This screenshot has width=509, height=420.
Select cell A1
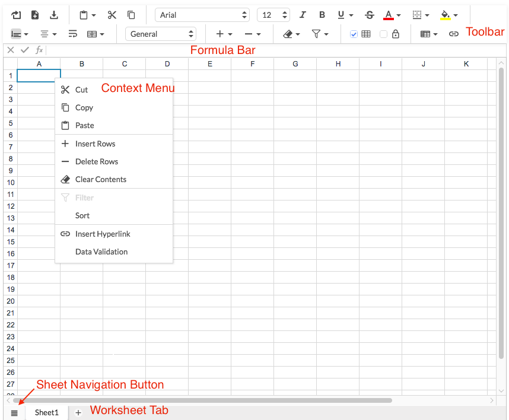pos(39,75)
